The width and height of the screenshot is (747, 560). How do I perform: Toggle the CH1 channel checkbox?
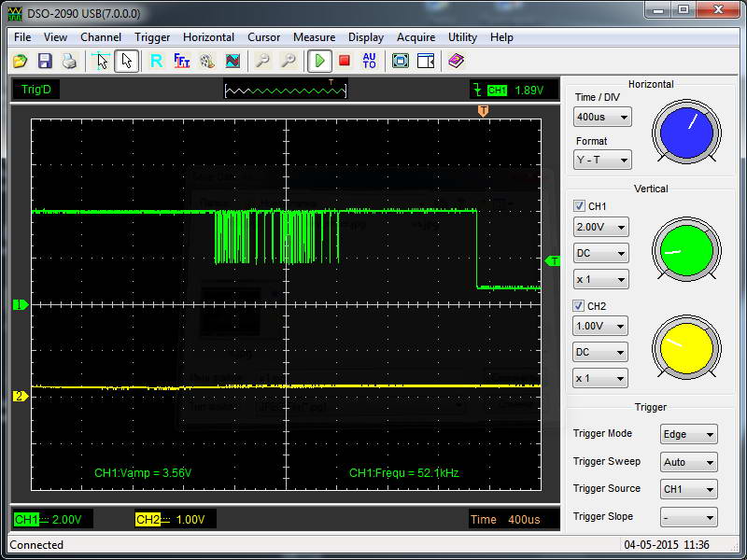tap(579, 205)
